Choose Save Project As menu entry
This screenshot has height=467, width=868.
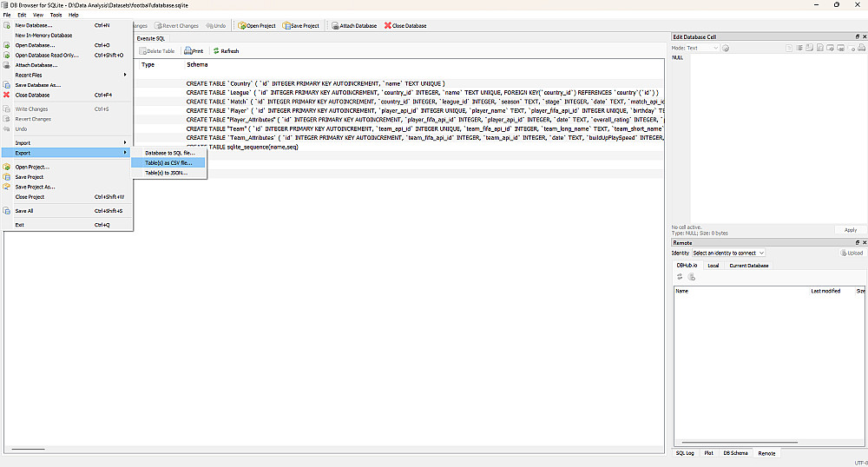coord(67,187)
